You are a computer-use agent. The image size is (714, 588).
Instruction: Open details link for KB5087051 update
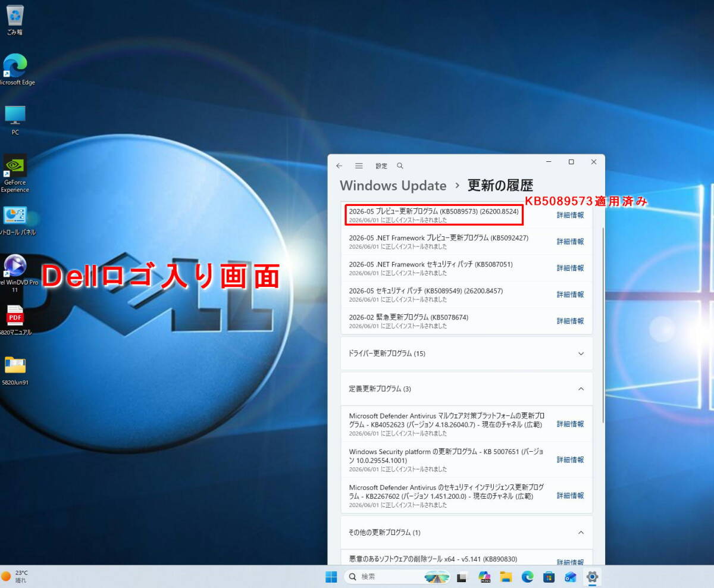[570, 268]
